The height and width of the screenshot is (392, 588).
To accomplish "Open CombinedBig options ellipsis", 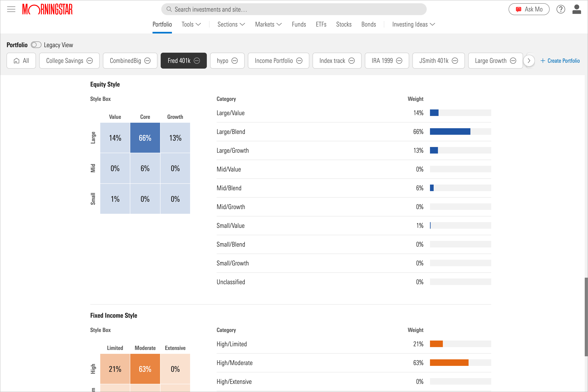I will pyautogui.click(x=147, y=61).
